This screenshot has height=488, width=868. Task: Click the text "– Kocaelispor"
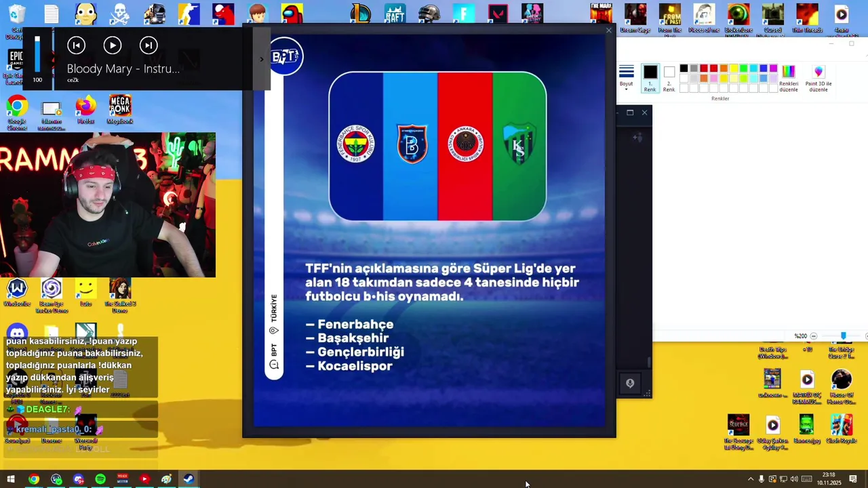(x=349, y=366)
